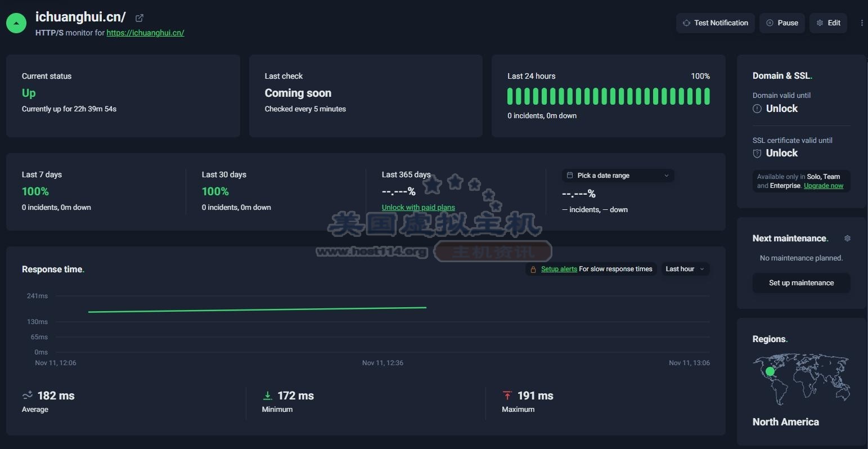Click the world map regions thumbnail
Viewport: 868px width, 449px height.
point(801,378)
